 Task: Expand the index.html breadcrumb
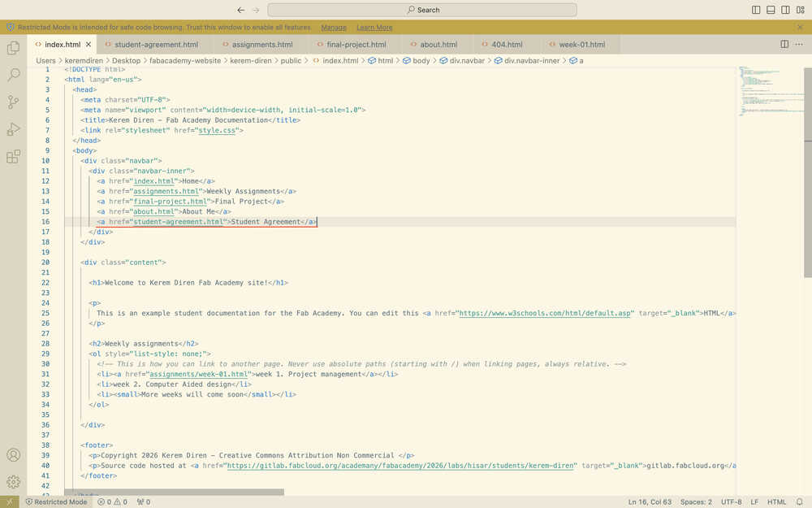(335, 61)
